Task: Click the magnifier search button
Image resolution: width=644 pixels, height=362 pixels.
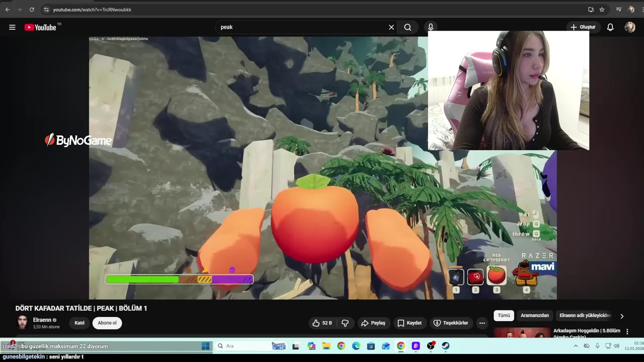Action: (x=408, y=27)
